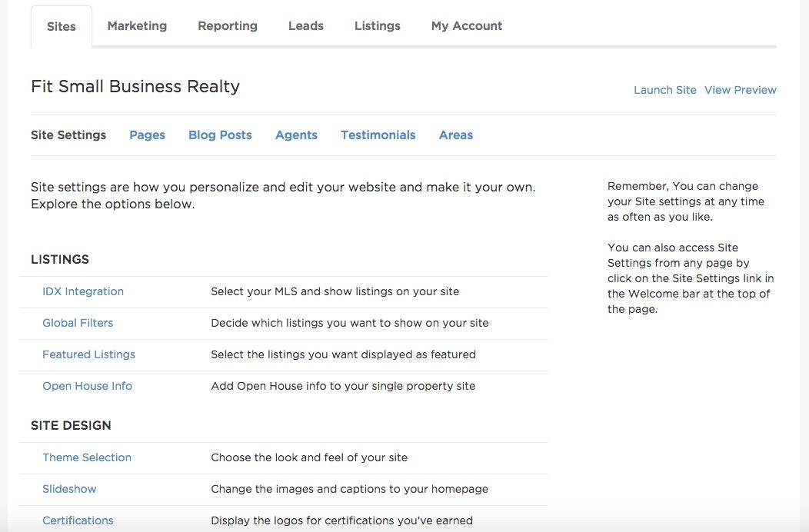Click the LISTINGS section heading
Viewport: 809px width, 532px height.
(60, 259)
